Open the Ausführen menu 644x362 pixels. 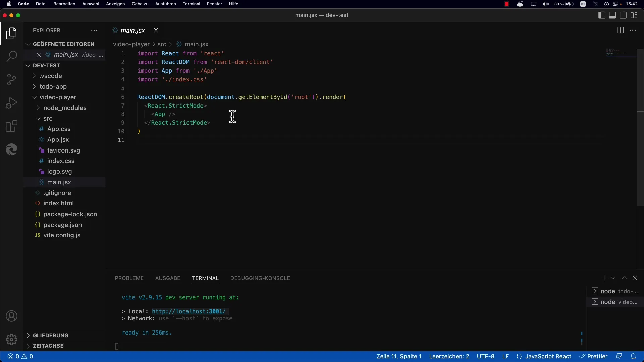point(165,4)
